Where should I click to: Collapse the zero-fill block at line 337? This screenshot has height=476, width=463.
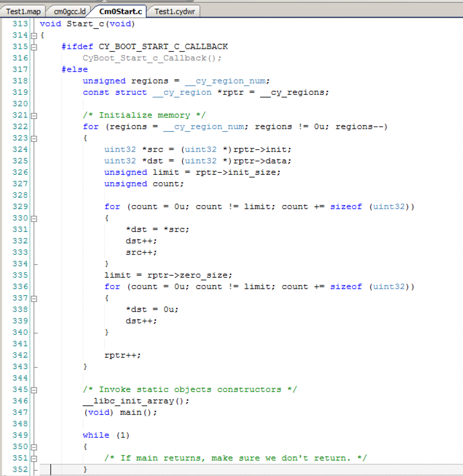34,298
